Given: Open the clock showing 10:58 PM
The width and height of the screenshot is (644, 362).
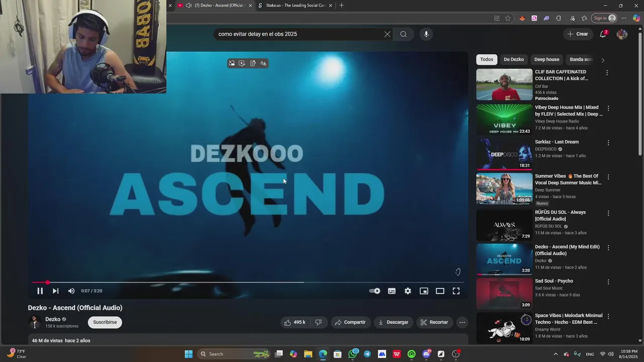Looking at the screenshot, I should [x=629, y=354].
